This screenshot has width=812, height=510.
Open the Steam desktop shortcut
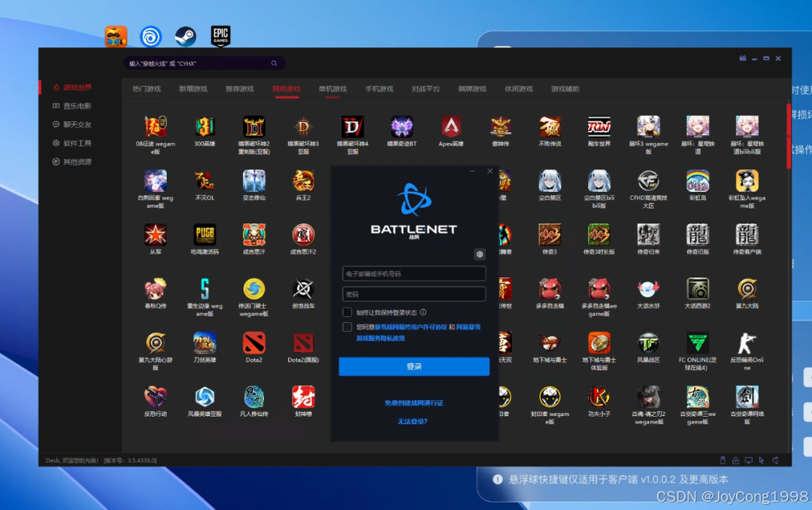185,36
